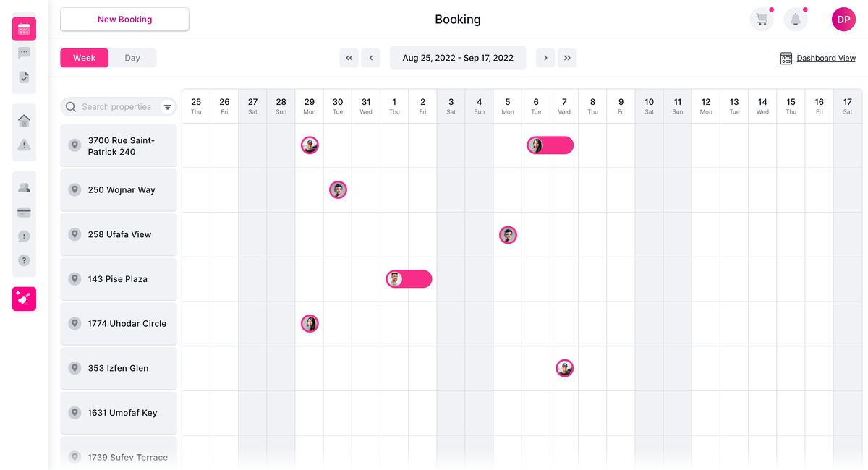Open the pink cleaning broom icon
Image resolution: width=868 pixels, height=470 pixels.
coord(24,299)
